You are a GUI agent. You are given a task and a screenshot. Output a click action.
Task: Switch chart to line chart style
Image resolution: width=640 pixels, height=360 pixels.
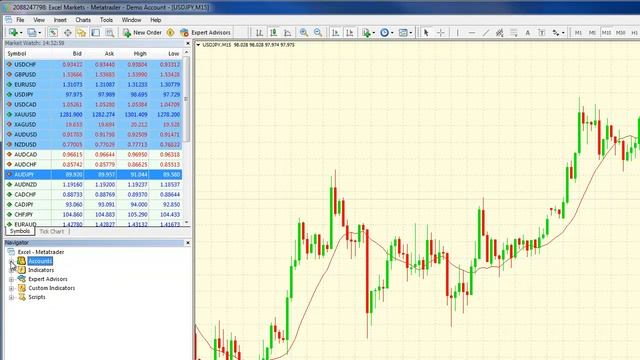click(x=288, y=32)
